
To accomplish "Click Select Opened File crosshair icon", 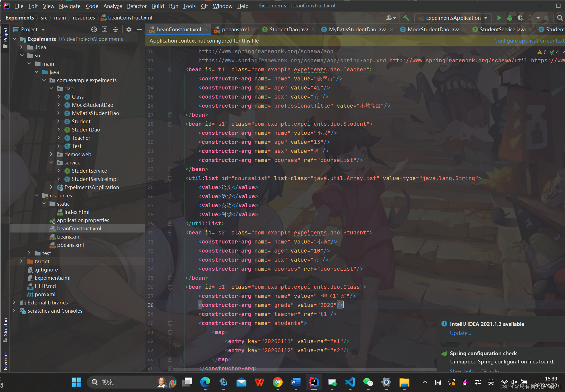I will click(x=94, y=29).
